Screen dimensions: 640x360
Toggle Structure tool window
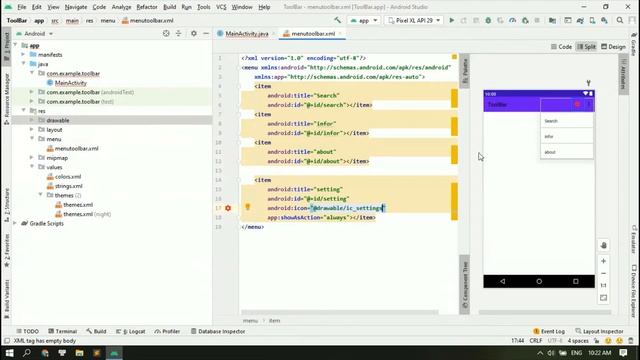tap(6, 205)
